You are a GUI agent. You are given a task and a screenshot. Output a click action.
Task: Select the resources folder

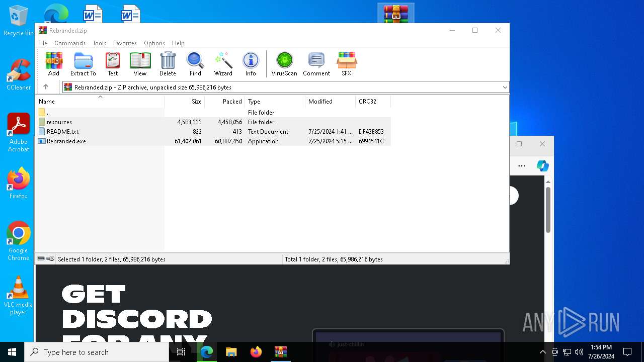[x=213, y=122]
